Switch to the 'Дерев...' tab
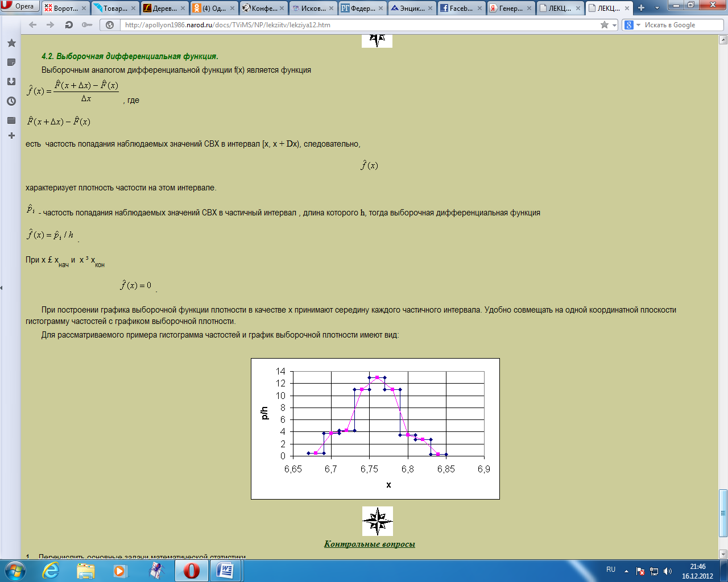728x582 pixels. pyautogui.click(x=164, y=9)
